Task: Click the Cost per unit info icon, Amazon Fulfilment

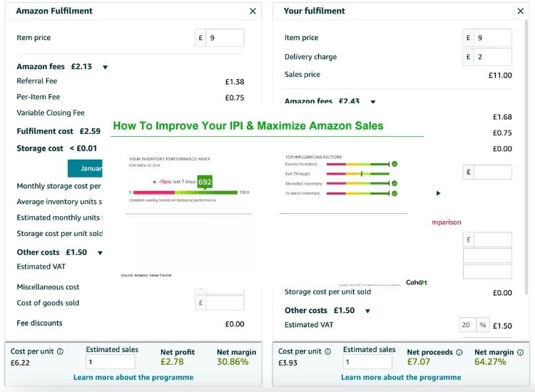Action: pos(60,351)
